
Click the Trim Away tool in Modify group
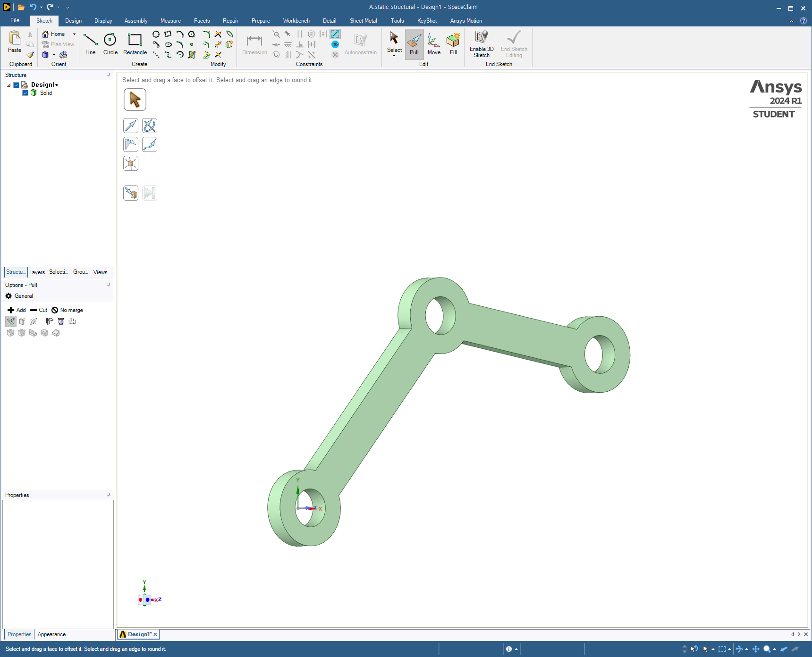pyautogui.click(x=218, y=34)
